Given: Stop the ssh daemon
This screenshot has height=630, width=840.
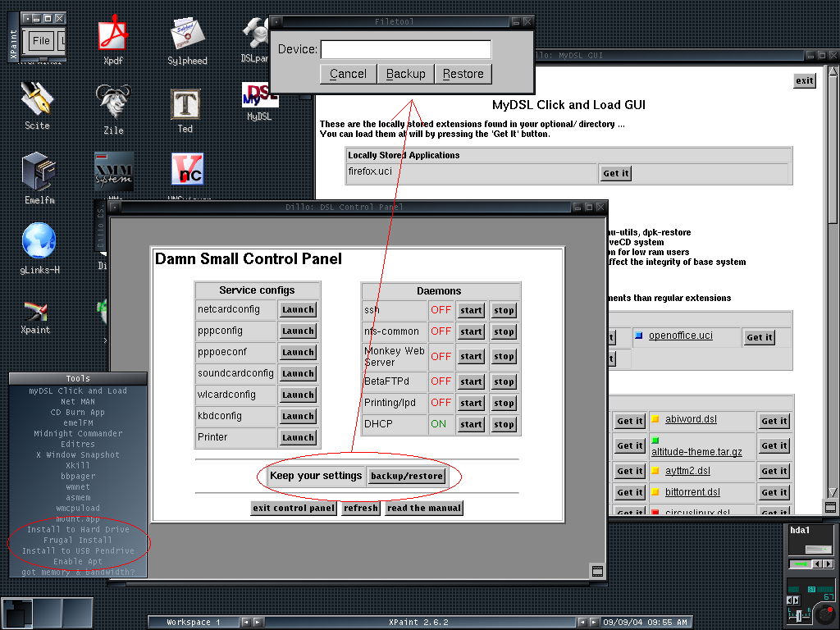Looking at the screenshot, I should pos(504,310).
